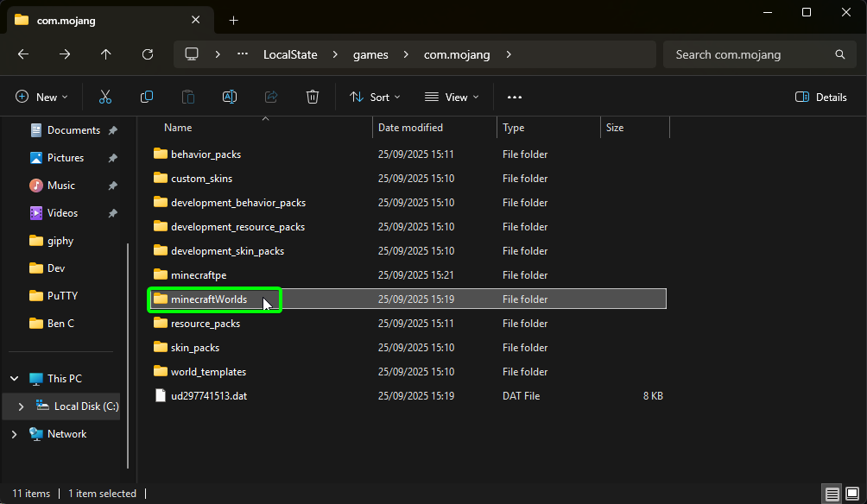Cut the selected minecraftWorlds folder
This screenshot has height=504, width=867.
[105, 97]
